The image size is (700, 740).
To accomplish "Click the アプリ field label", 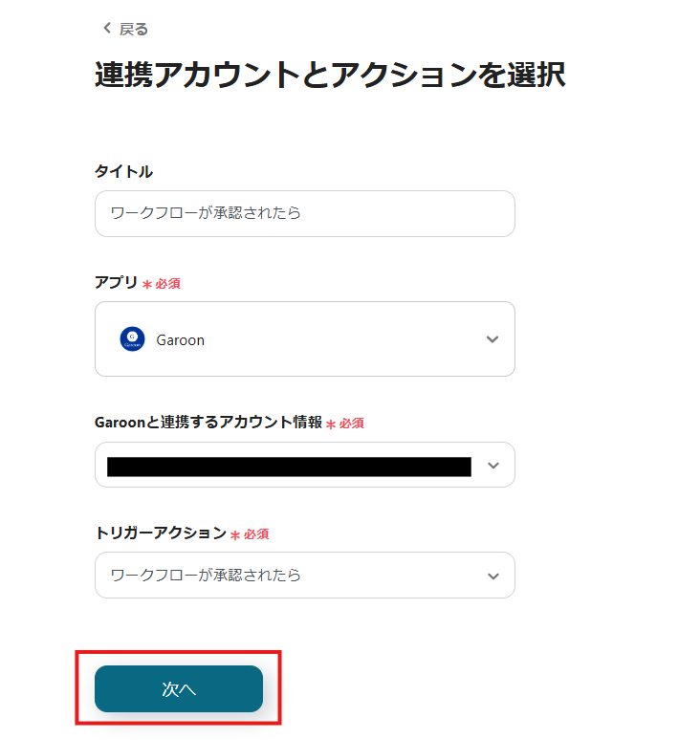I will pyautogui.click(x=116, y=282).
